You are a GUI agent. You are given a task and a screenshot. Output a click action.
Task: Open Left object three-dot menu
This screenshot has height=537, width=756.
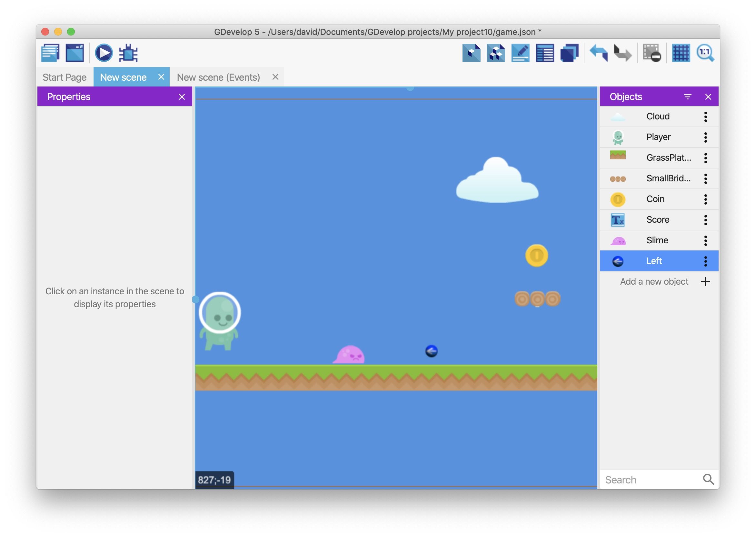point(705,261)
